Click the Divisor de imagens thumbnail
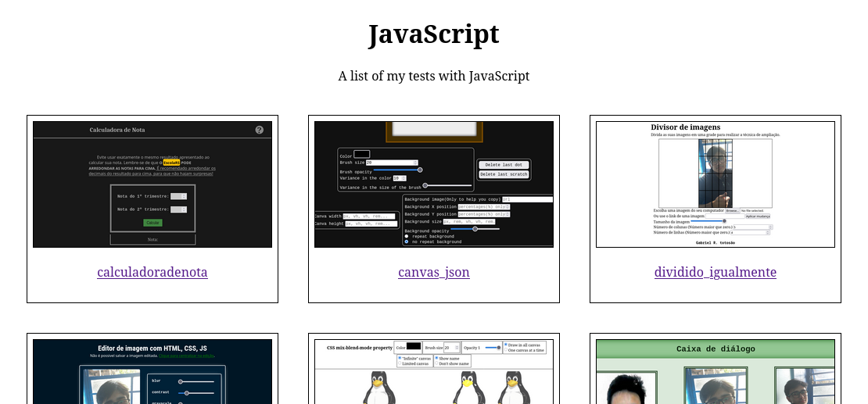868x404 pixels. tap(716, 184)
